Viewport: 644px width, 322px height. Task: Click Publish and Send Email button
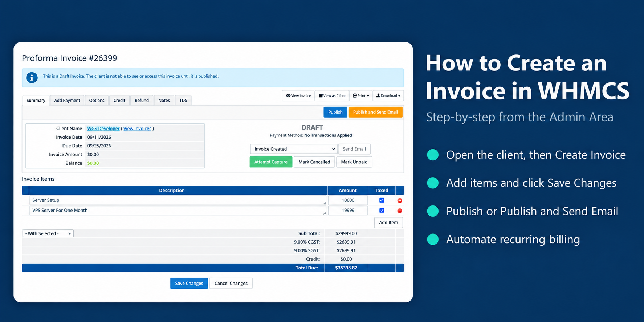pyautogui.click(x=375, y=112)
